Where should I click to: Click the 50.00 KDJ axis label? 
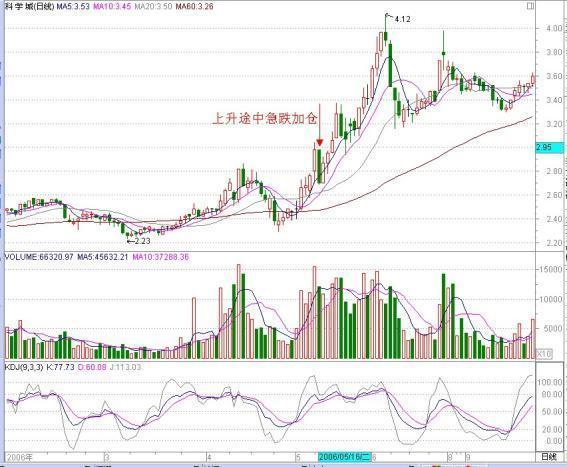(552, 412)
